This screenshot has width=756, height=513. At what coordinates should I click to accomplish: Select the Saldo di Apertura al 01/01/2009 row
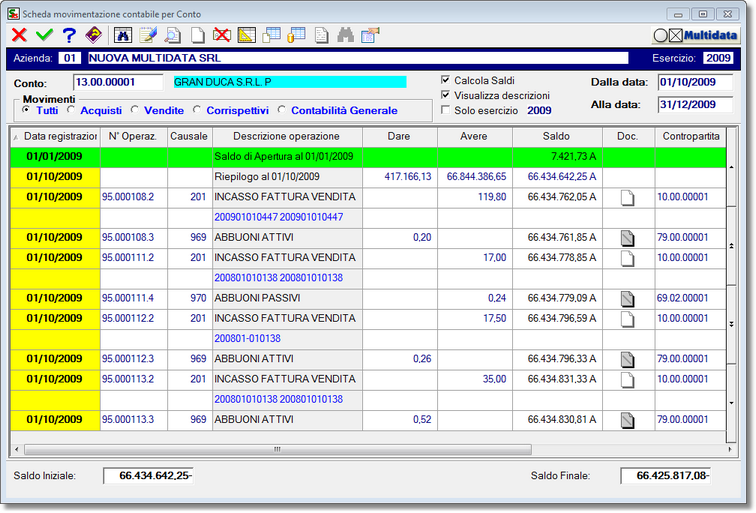[x=368, y=157]
